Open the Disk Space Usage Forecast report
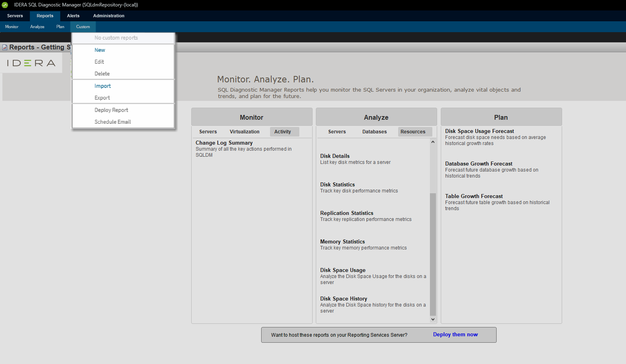This screenshot has height=364, width=626. tap(479, 131)
